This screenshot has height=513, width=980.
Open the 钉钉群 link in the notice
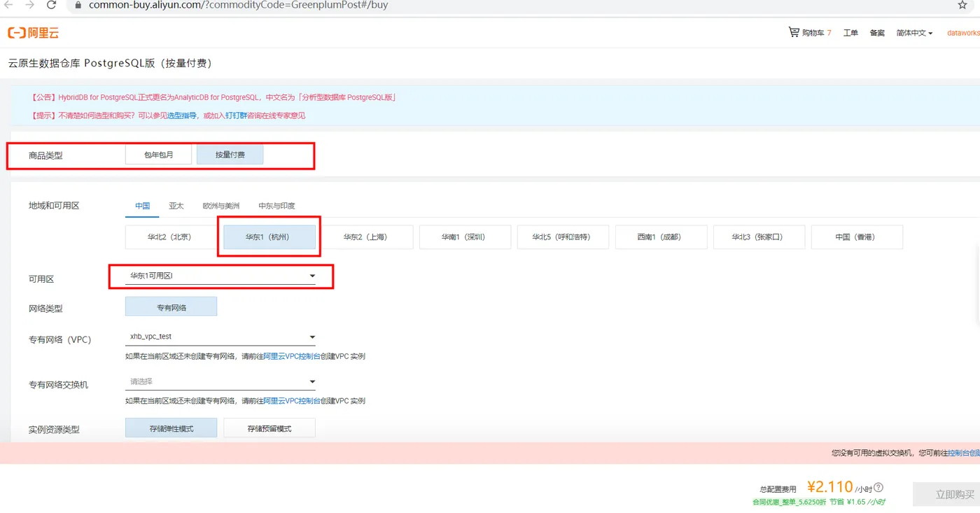pos(236,115)
